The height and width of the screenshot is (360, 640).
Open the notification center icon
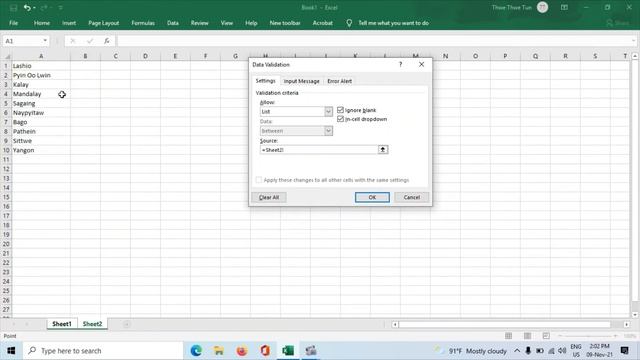click(x=624, y=351)
